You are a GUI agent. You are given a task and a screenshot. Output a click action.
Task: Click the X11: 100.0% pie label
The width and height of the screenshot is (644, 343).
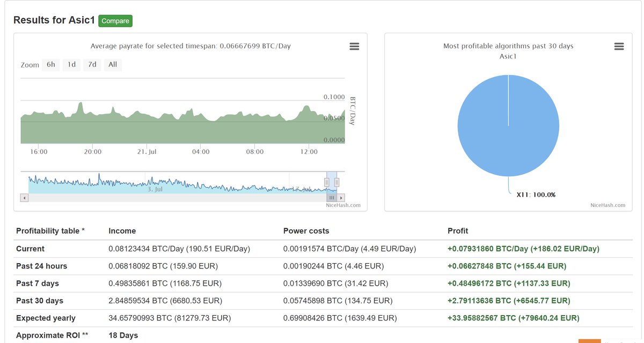point(536,195)
